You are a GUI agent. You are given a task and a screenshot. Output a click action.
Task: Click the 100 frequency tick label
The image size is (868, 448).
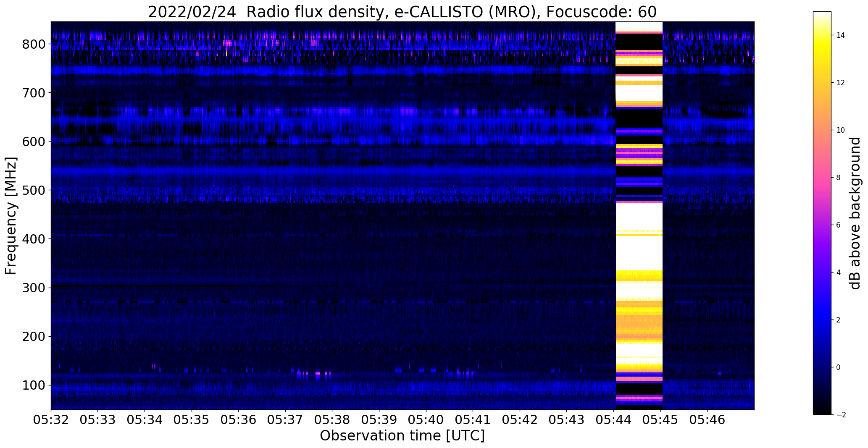[34, 385]
